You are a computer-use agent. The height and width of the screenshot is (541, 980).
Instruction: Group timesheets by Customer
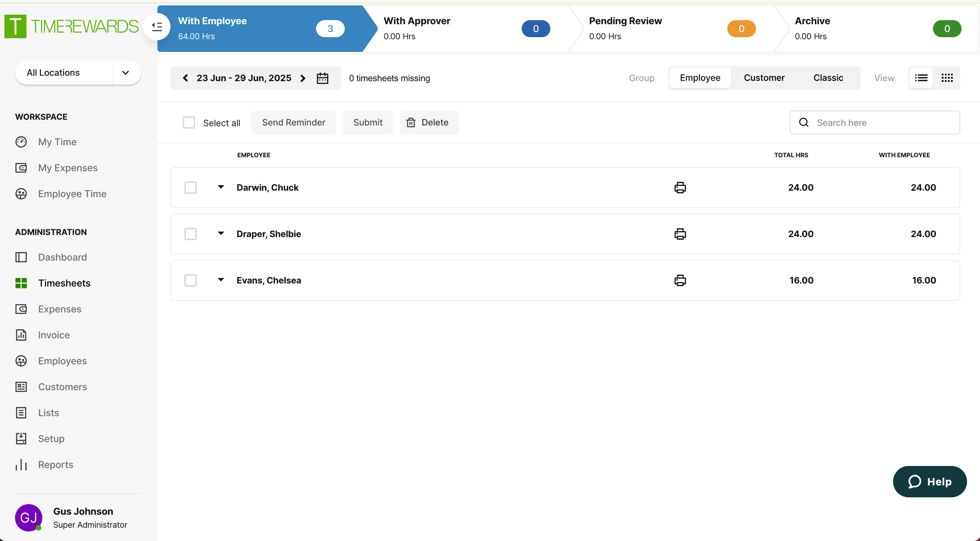pyautogui.click(x=764, y=78)
